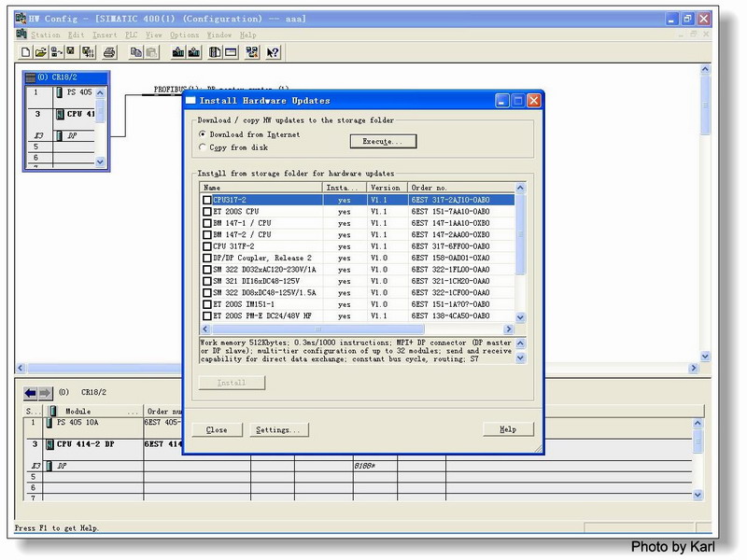The width and height of the screenshot is (747, 560).
Task: Click the New station toolbar icon
Action: click(26, 52)
